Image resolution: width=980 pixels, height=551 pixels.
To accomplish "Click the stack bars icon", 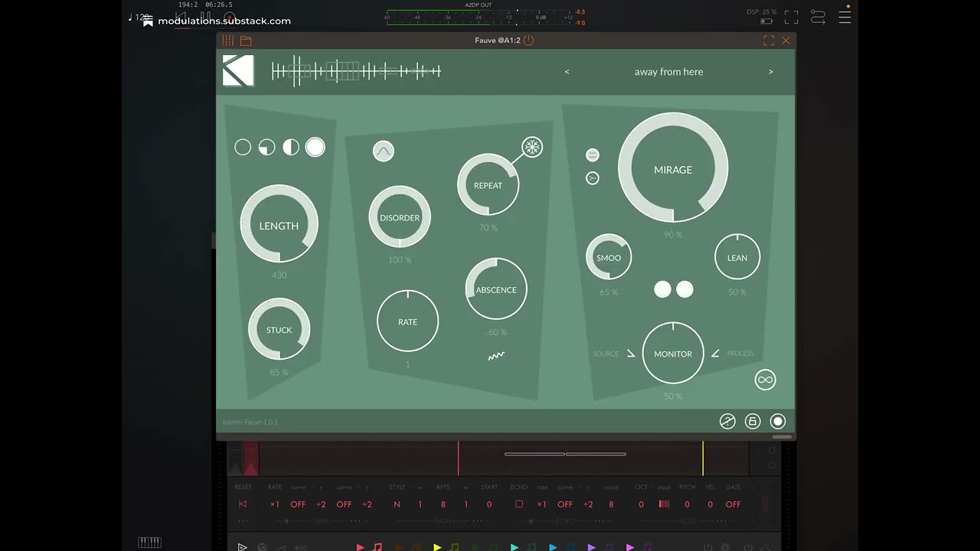I will (664, 504).
